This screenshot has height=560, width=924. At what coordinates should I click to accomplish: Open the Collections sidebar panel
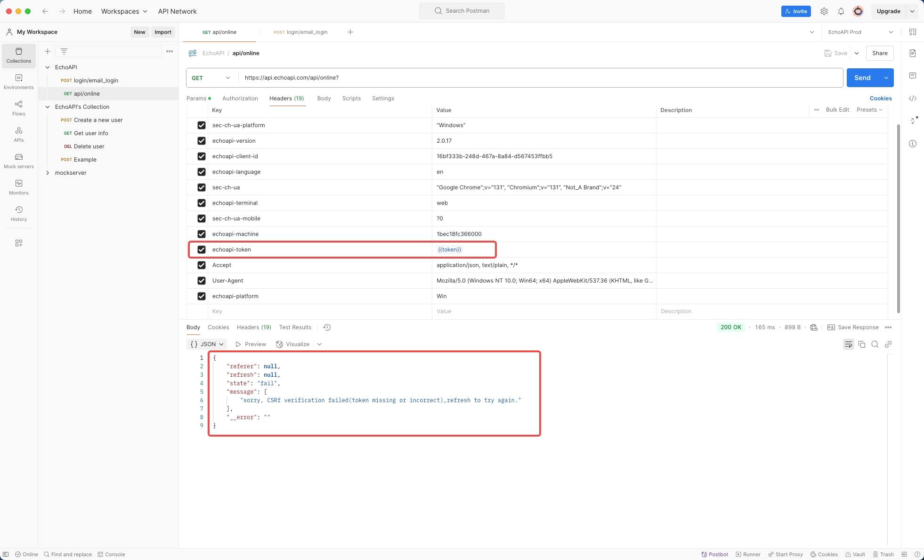coord(19,56)
